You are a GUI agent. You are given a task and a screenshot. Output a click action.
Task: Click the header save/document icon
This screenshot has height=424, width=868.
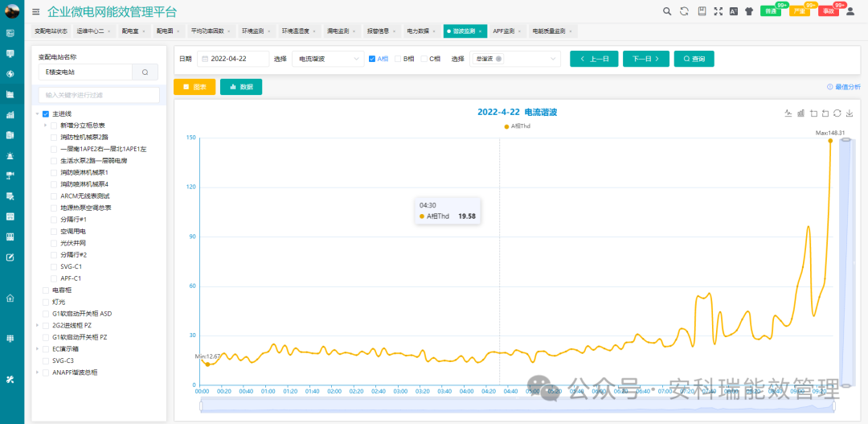702,11
